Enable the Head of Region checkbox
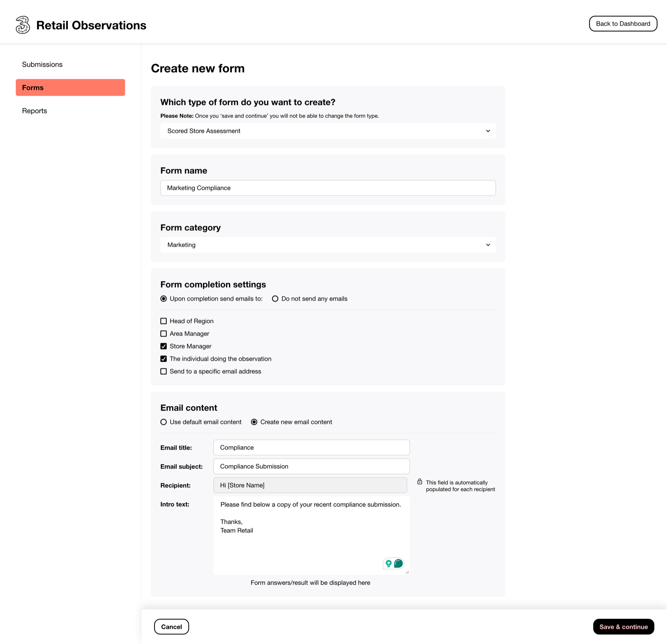Image resolution: width=667 pixels, height=644 pixels. click(x=164, y=321)
